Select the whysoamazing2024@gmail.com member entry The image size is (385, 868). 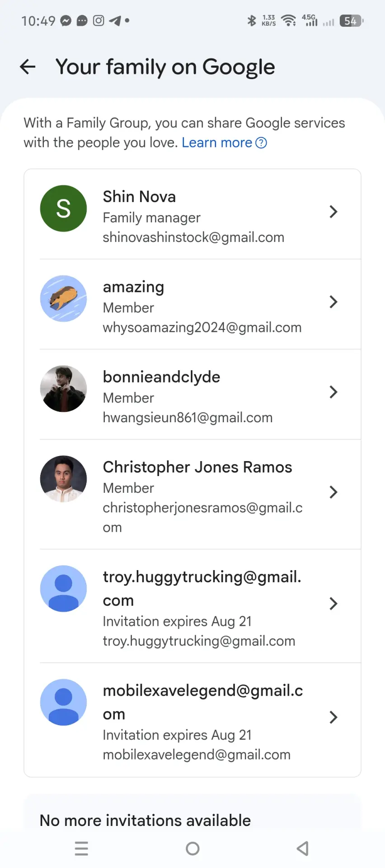192,304
